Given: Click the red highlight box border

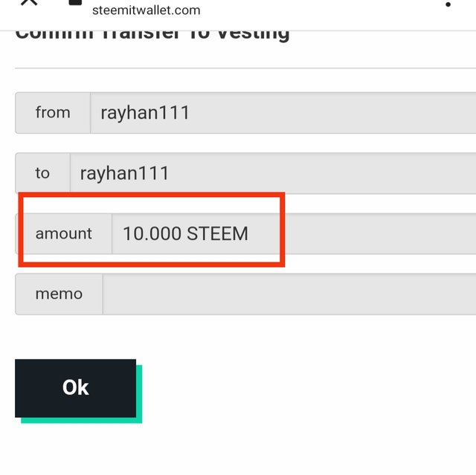Looking at the screenshot, I should [152, 195].
